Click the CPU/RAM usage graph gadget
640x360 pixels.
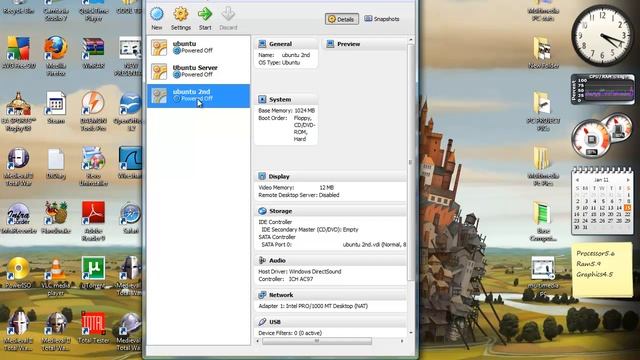coord(603,89)
